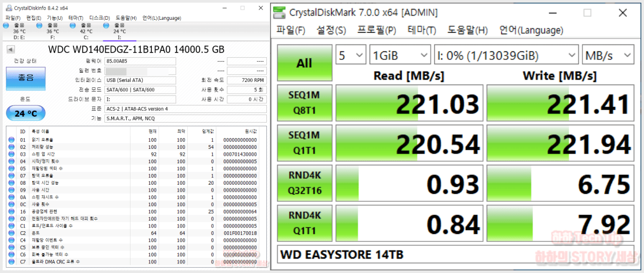Open CrystalDiskMark 설정(S) menu
644x273 pixels.
(x=331, y=30)
